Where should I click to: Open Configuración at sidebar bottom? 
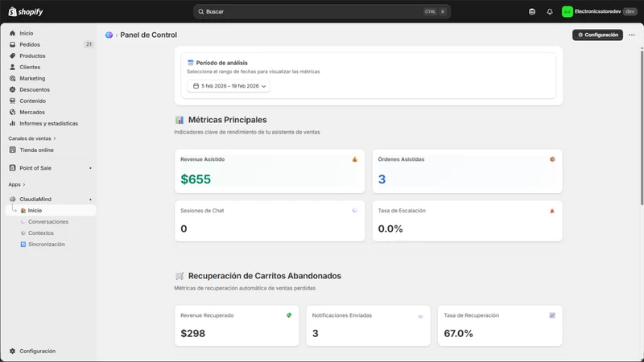coord(37,351)
